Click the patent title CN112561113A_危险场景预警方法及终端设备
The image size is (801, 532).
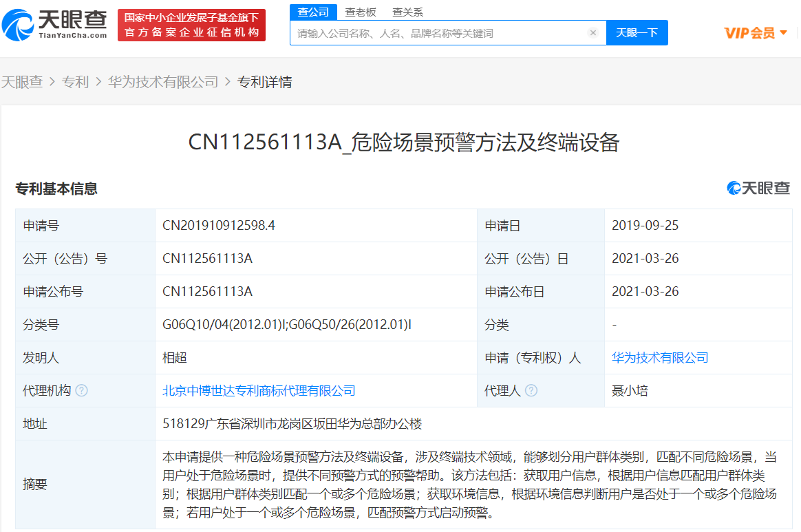403,142
